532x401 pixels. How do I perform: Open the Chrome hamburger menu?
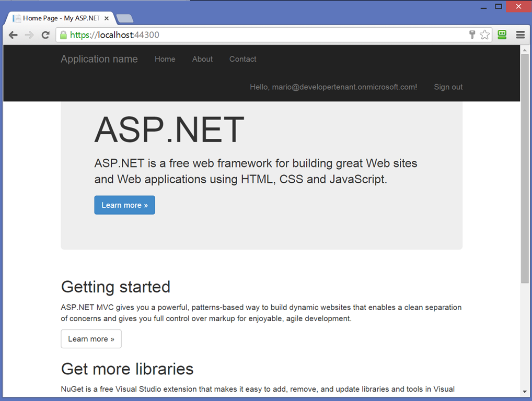click(x=520, y=34)
